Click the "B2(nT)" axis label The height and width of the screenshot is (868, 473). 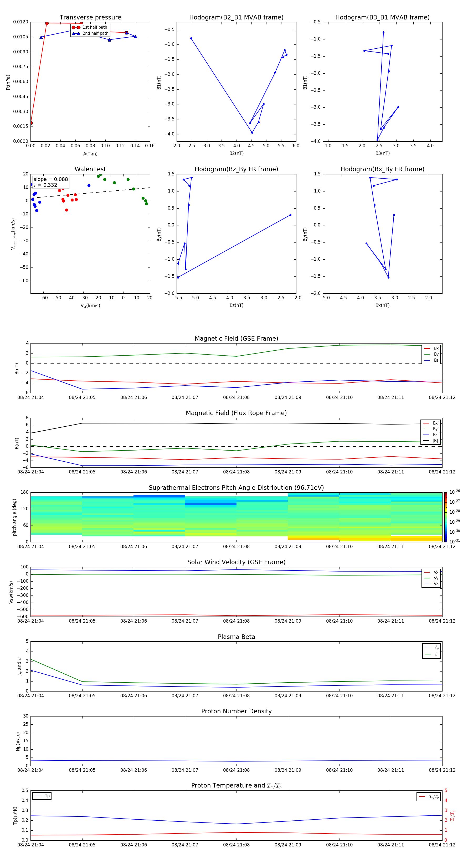[236, 153]
